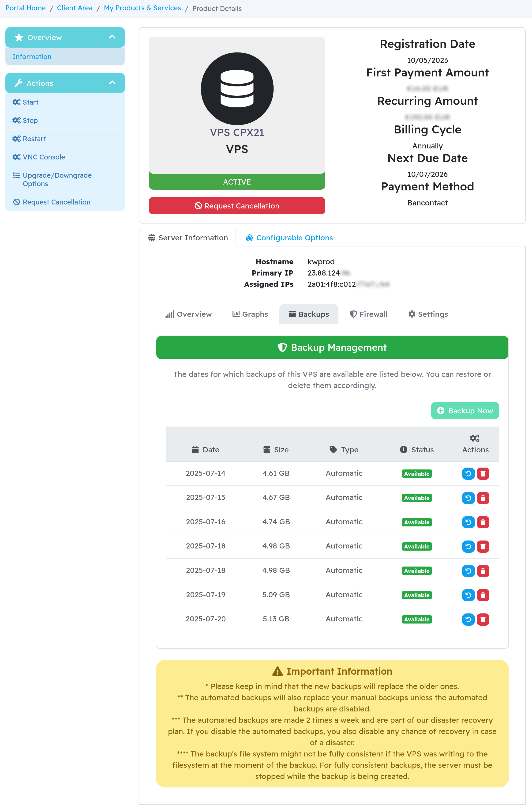The image size is (532, 809).
Task: Click the Next Due Date value 10/07/2026
Action: click(427, 174)
